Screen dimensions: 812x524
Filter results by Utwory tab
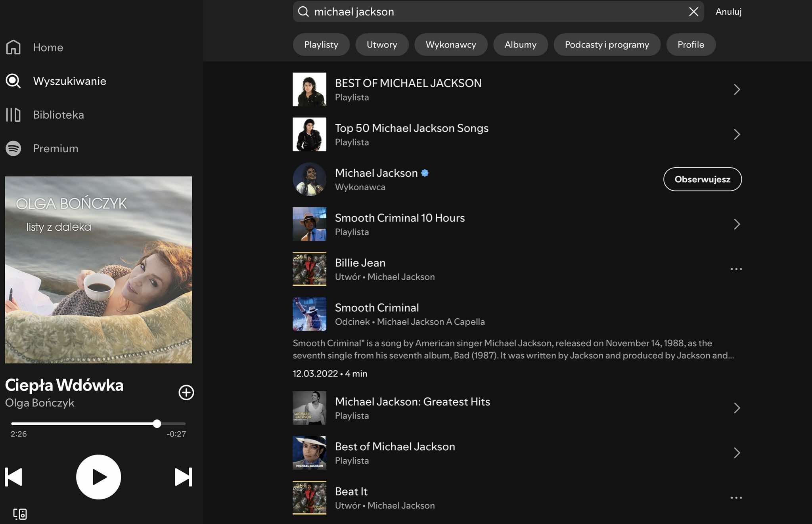tap(381, 44)
